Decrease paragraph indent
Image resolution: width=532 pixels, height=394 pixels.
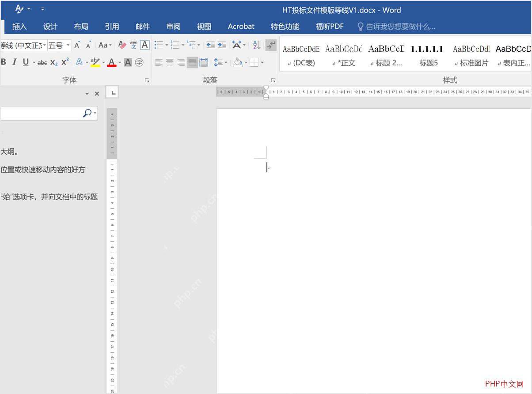pos(211,45)
